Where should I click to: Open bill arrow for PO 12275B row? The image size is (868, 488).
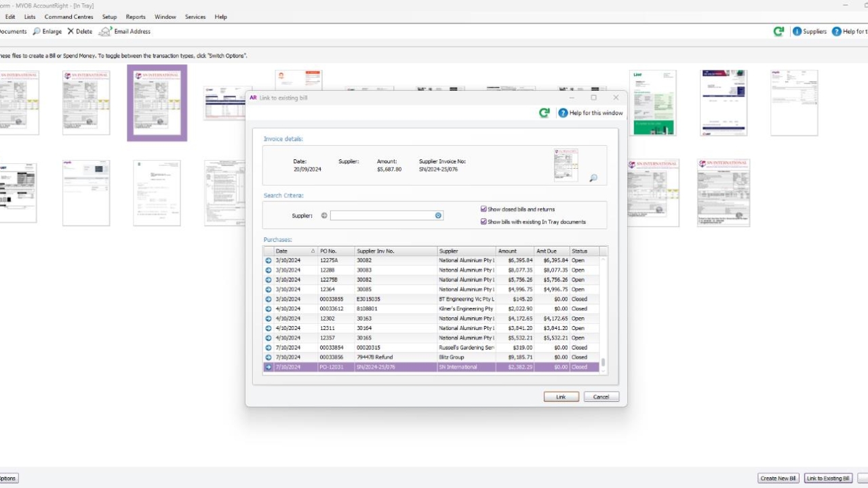(x=269, y=280)
